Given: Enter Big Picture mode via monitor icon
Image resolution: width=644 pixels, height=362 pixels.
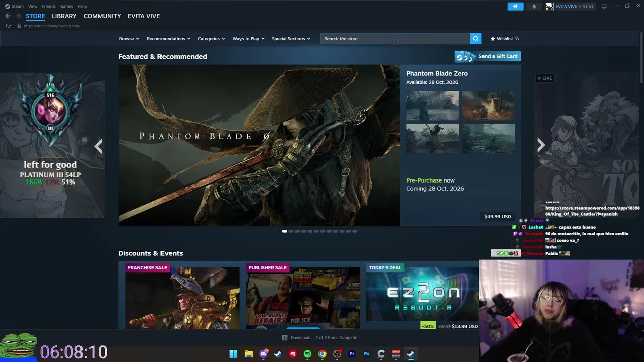Looking at the screenshot, I should coord(604,6).
